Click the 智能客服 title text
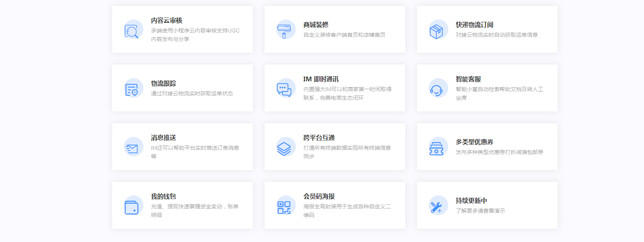 click(468, 79)
